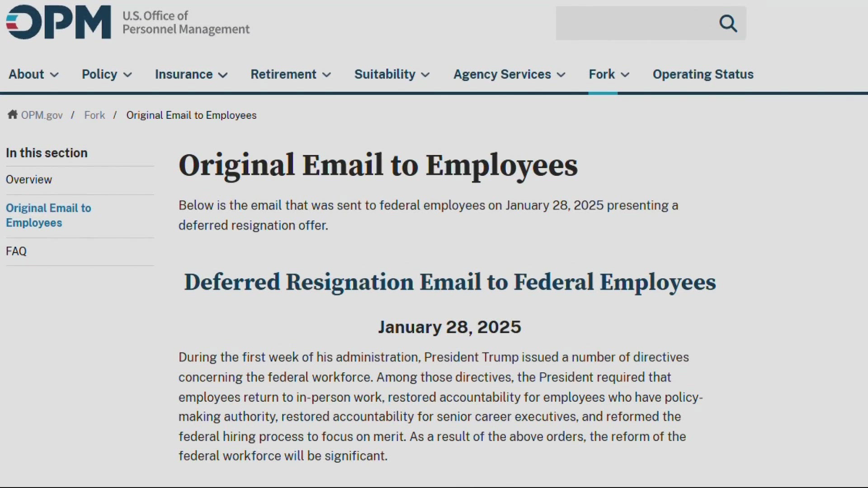Image resolution: width=868 pixels, height=488 pixels.
Task: Expand the Insurance navigation dropdown
Action: click(x=190, y=74)
